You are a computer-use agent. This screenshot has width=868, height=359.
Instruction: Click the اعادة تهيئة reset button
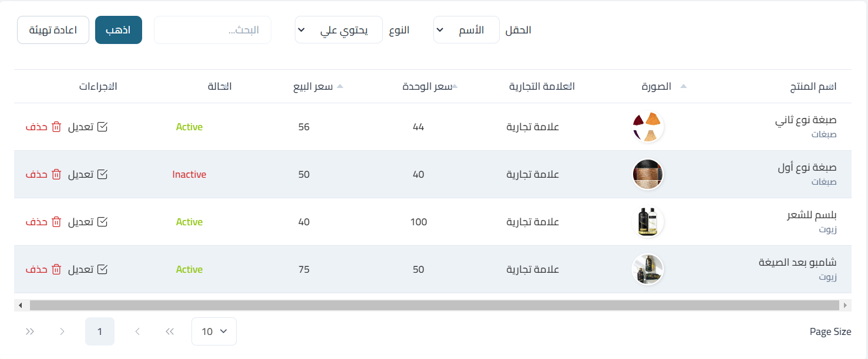coord(53,30)
